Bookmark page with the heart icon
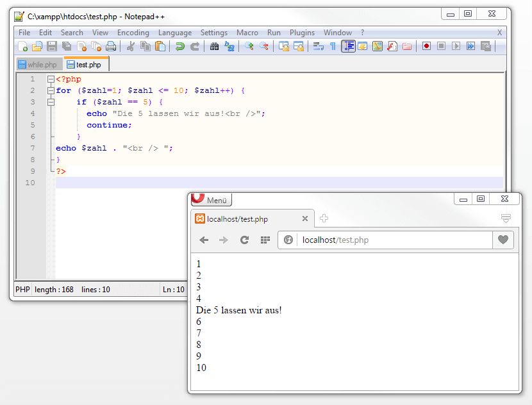Screen dimensions: 532x405 503,240
